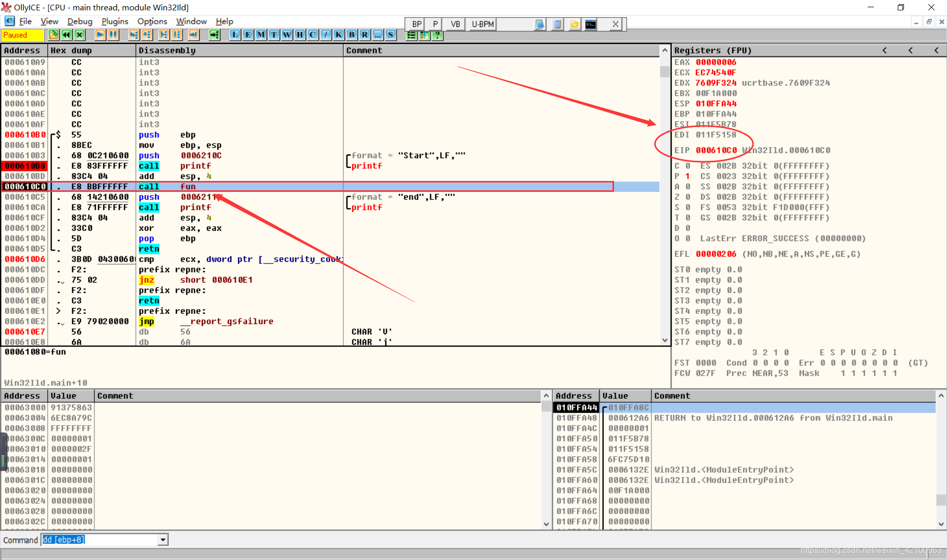This screenshot has width=947, height=560.
Task: Expand the Command bar history dropdown
Action: coord(163,540)
